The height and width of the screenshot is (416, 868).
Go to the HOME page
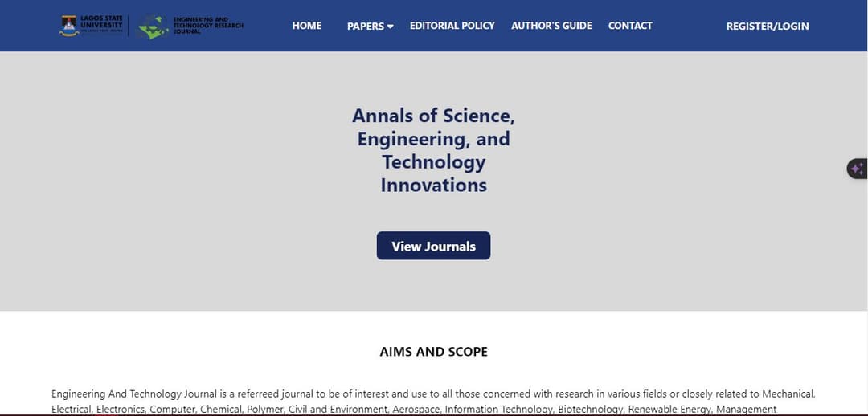[x=307, y=26]
